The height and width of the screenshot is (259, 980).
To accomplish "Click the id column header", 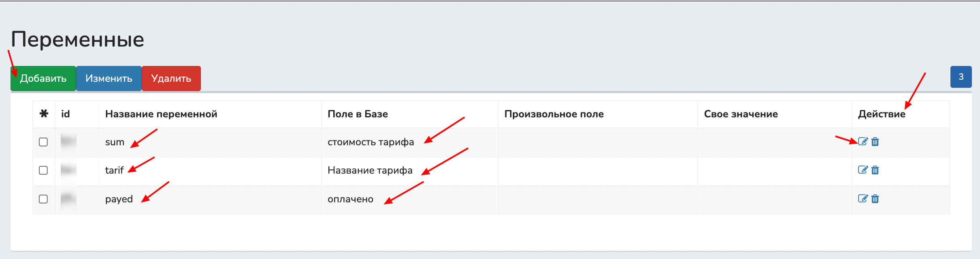I will 66,114.
